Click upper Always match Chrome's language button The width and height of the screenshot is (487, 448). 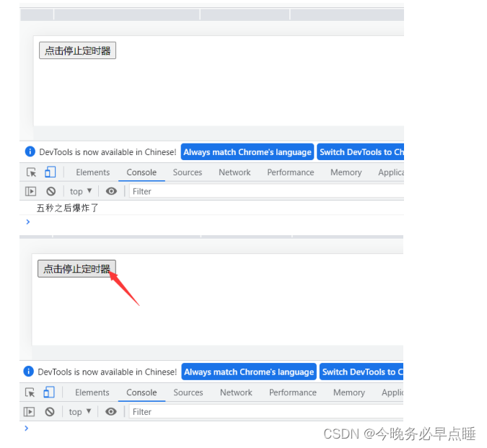[247, 152]
